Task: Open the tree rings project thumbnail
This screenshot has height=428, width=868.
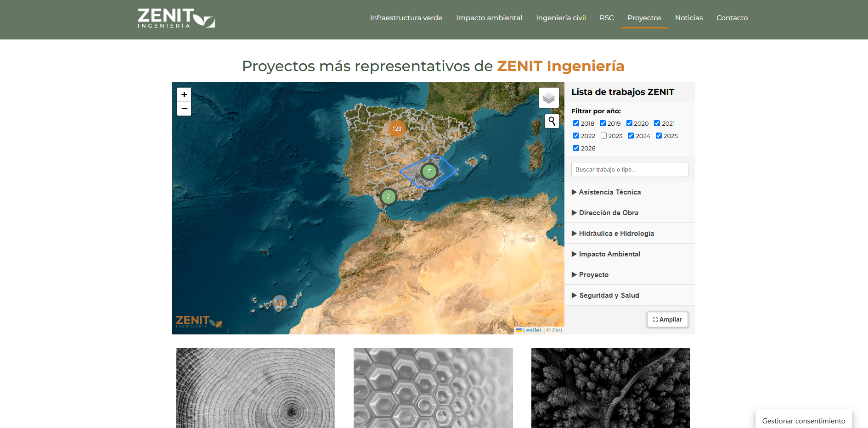Action: (x=256, y=388)
